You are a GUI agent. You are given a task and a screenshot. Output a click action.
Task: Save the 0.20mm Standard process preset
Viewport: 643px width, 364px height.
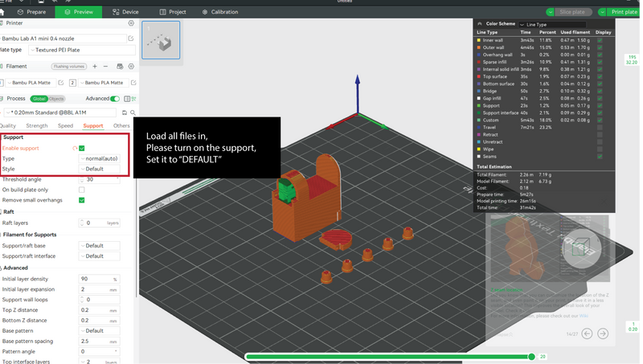pyautogui.click(x=125, y=112)
